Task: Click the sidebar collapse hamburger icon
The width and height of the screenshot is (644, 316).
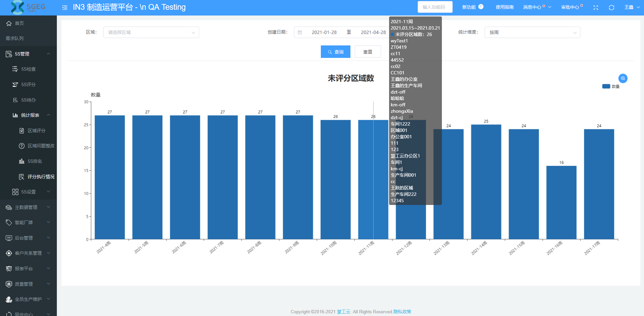Action: 65,7
